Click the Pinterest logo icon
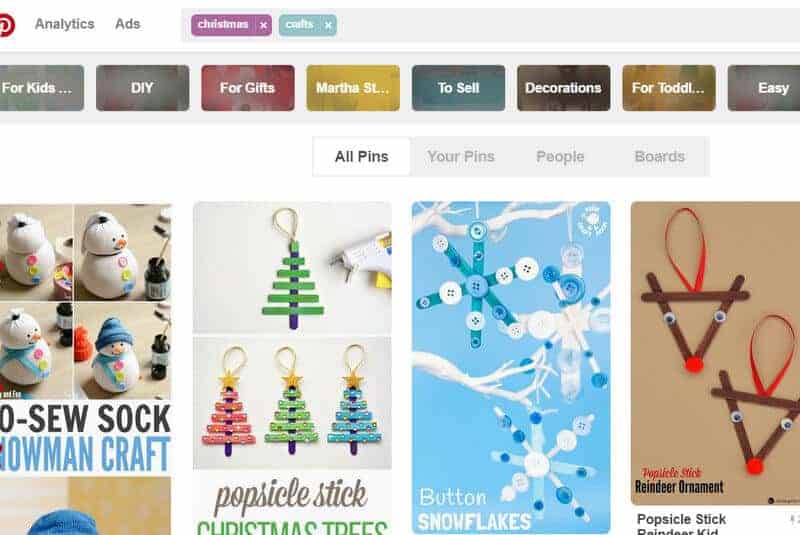Viewport: 800px width, 535px height. 6,24
